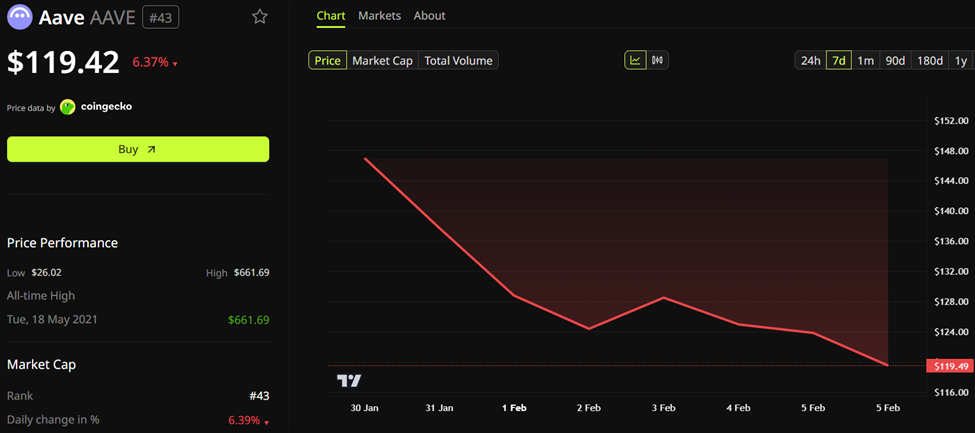Toggle chart to Price data
The image size is (975, 433).
(x=327, y=61)
